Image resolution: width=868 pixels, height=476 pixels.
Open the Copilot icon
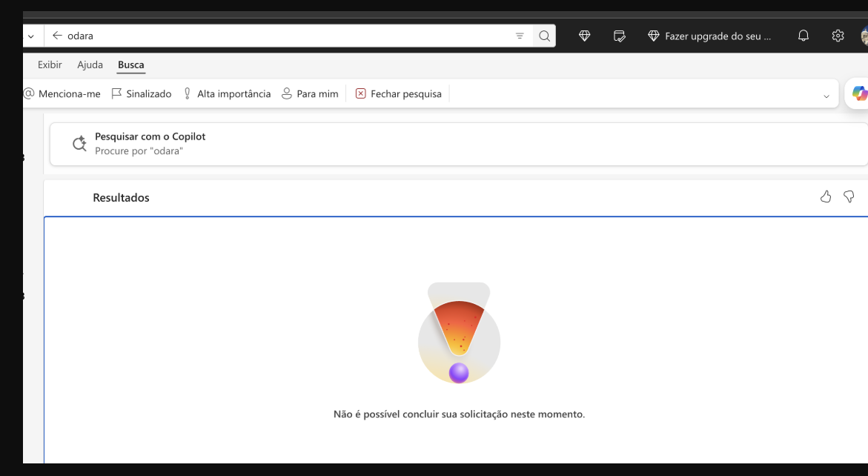coord(860,93)
